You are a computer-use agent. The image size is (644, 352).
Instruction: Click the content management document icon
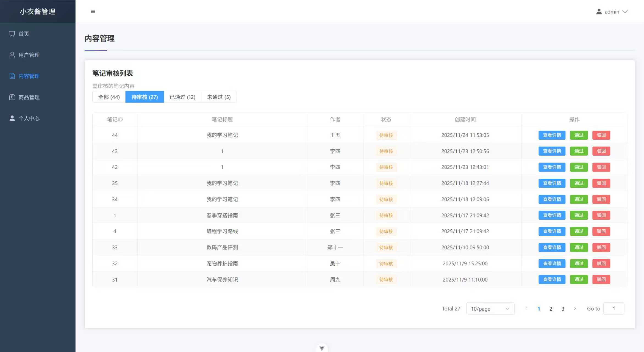point(12,76)
